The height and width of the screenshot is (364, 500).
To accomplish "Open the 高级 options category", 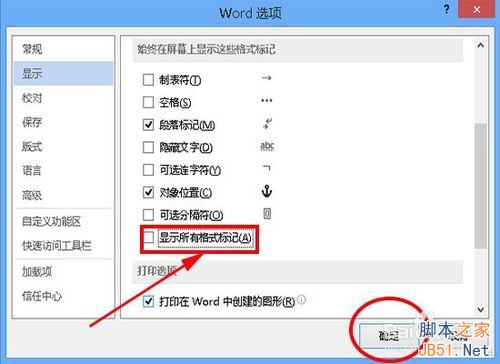I will point(63,195).
